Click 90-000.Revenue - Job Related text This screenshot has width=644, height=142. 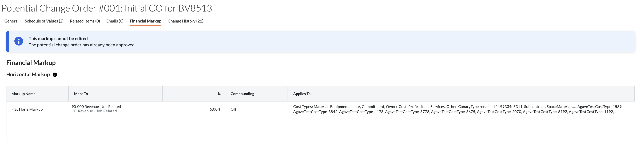[x=96, y=107]
